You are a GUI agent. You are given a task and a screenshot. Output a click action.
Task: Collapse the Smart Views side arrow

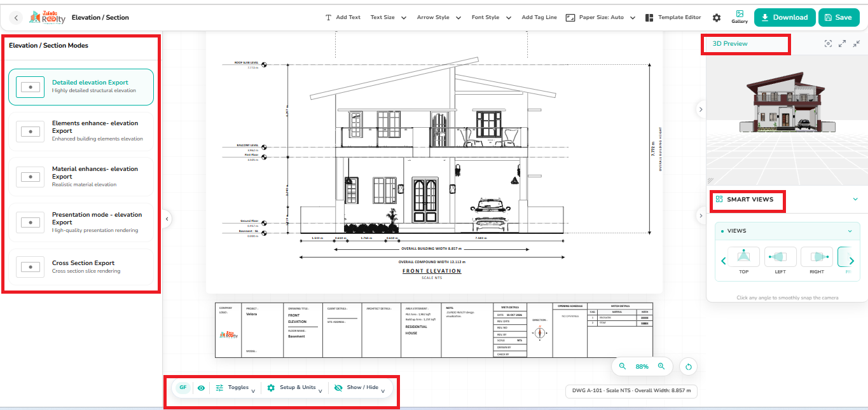tap(701, 215)
